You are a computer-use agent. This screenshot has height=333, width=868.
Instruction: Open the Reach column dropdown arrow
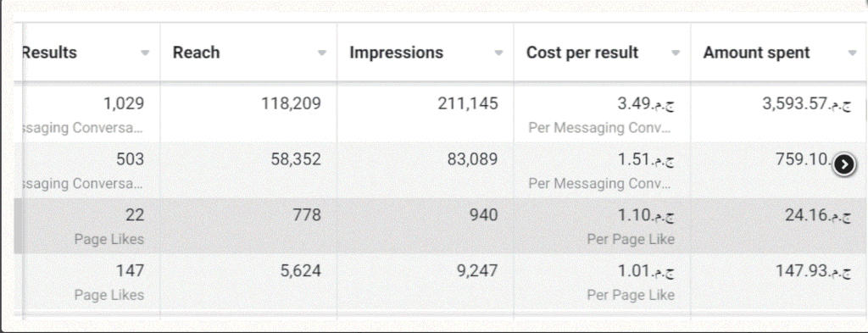click(x=321, y=53)
